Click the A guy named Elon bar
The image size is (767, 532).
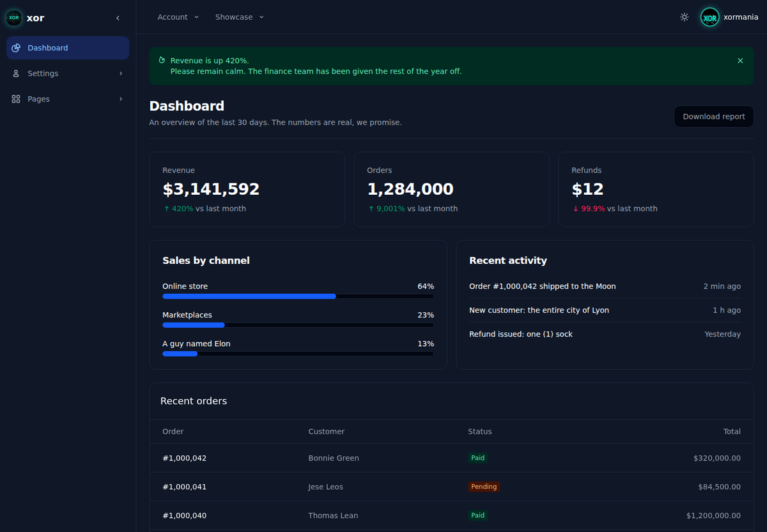pyautogui.click(x=298, y=354)
